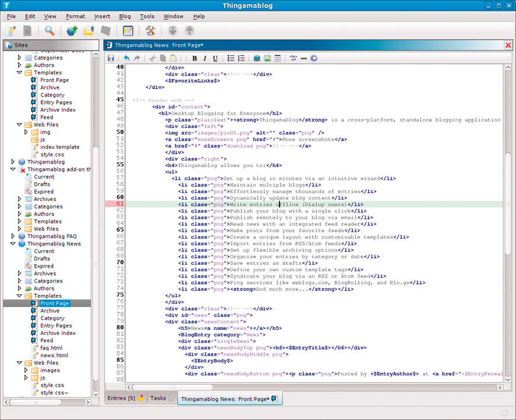
Task: Toggle bold formatting
Action: (195, 58)
